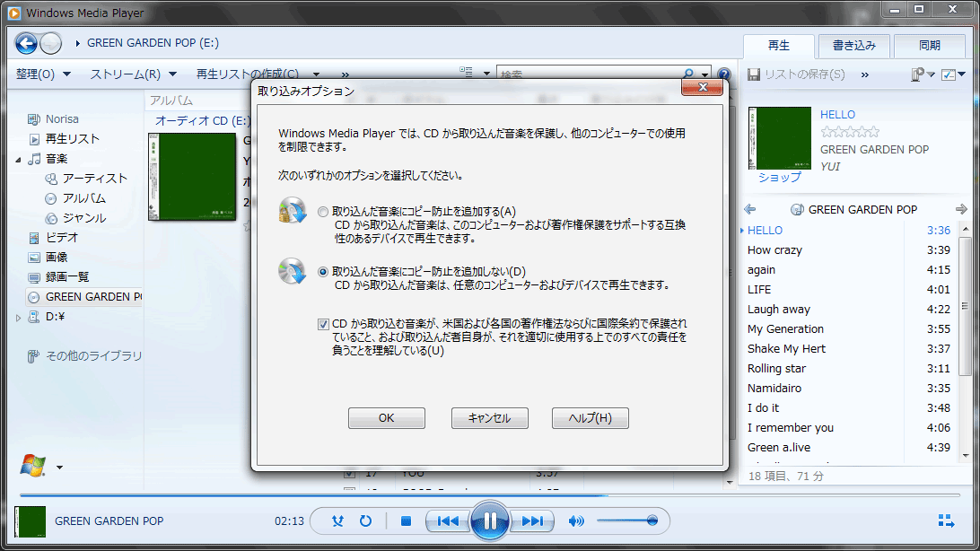
Task: Click リストの保存(S) button
Action: click(796, 74)
